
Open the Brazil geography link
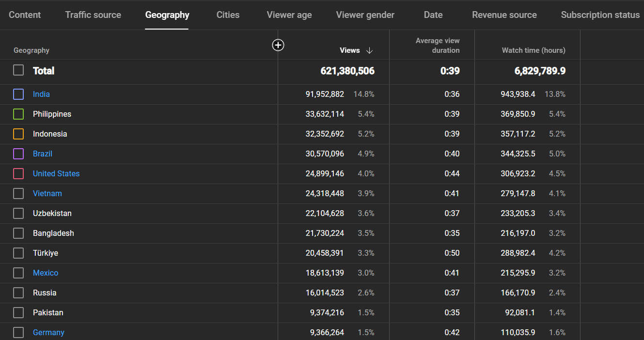[x=43, y=154]
